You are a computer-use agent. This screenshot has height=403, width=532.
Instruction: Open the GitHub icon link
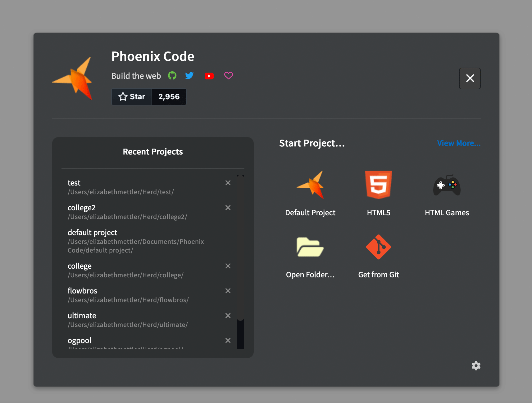[172, 76]
